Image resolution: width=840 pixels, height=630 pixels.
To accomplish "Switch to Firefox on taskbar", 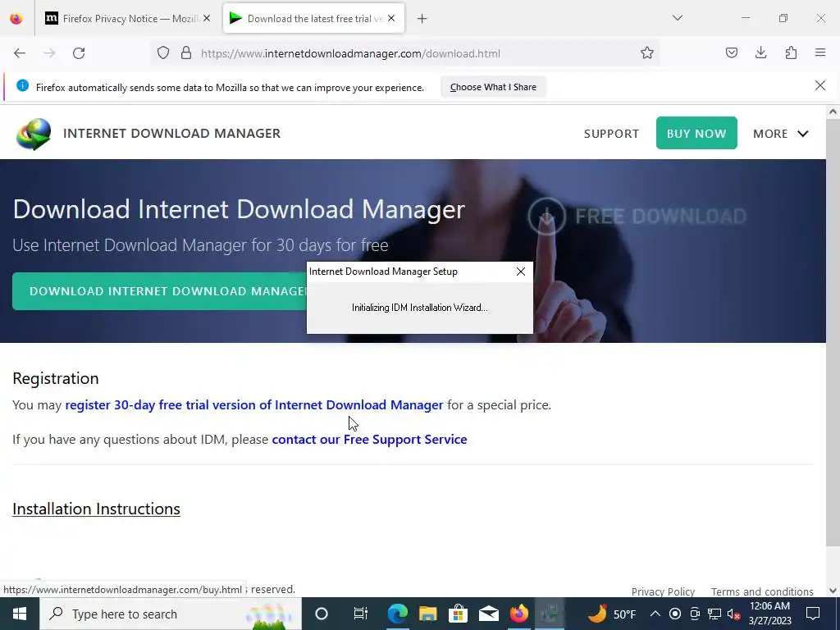I will [x=518, y=614].
